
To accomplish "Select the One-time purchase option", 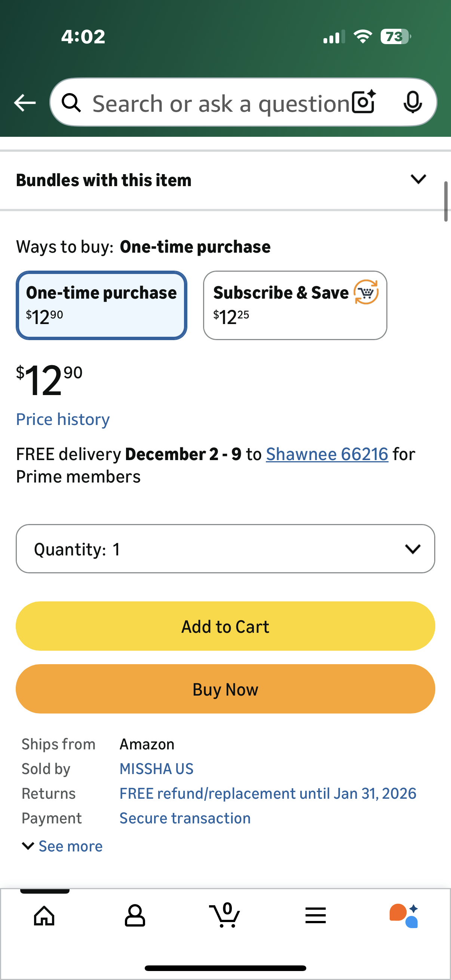I will tap(101, 305).
